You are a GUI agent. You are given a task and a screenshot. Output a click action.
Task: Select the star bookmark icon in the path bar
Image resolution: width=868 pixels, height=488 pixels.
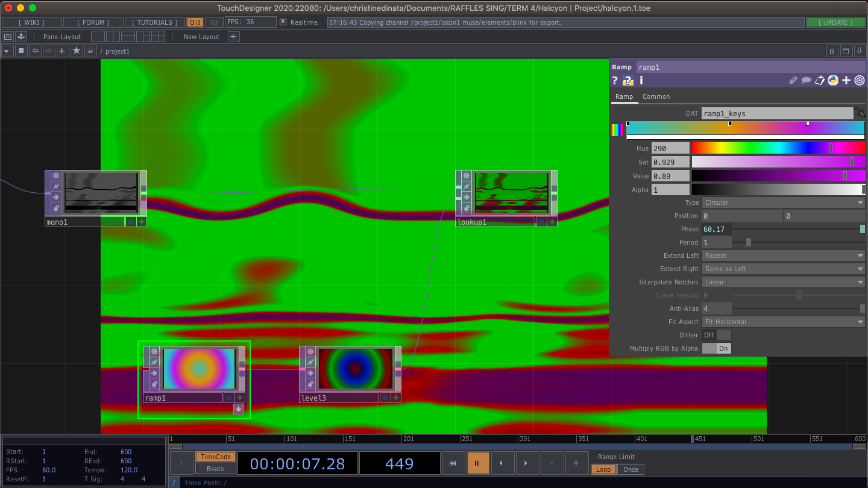tap(76, 51)
